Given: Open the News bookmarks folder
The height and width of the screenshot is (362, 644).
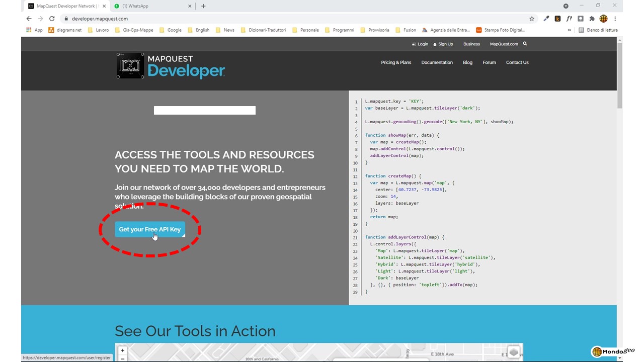Looking at the screenshot, I should [225, 30].
